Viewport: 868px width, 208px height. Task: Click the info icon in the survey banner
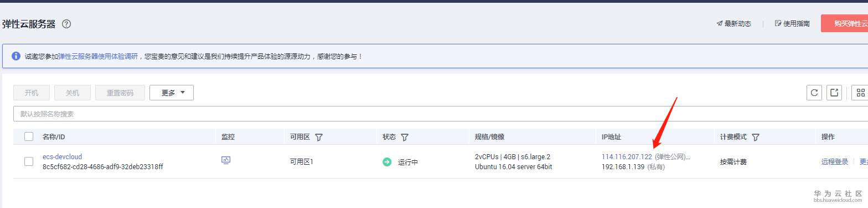[x=15, y=56]
